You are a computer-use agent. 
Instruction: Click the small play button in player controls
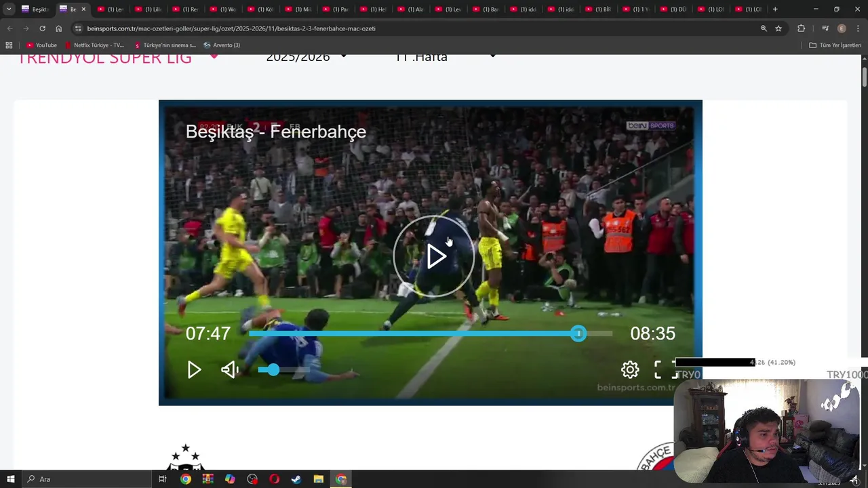pyautogui.click(x=194, y=369)
